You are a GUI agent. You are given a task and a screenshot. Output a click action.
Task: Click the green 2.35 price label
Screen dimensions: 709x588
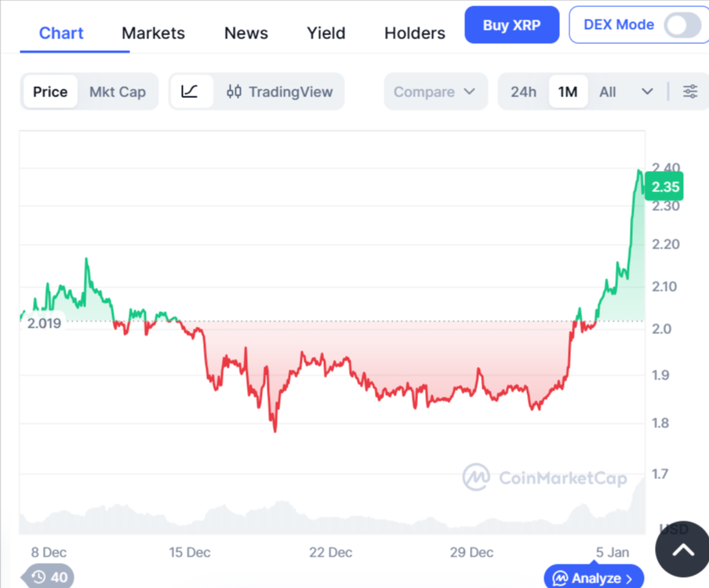(x=664, y=187)
